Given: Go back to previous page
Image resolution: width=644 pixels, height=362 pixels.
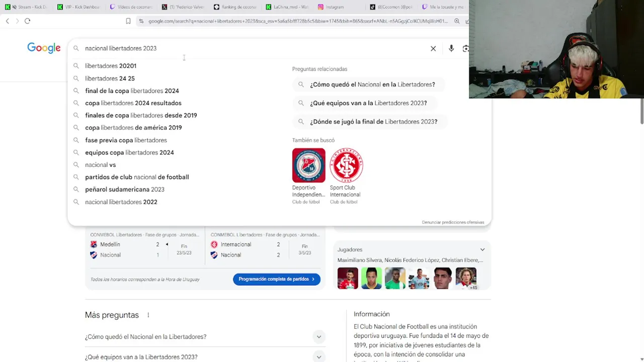Looking at the screenshot, I should tap(7, 21).
